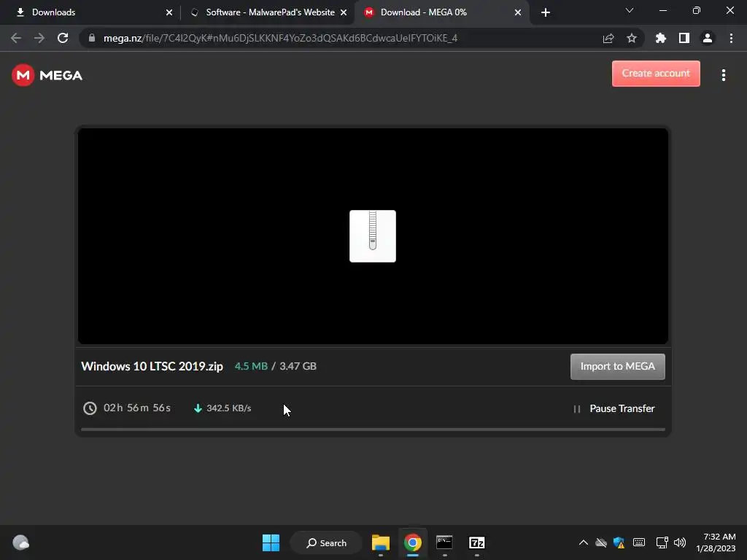Click the 4.5 MB downloaded size
This screenshot has height=560, width=747.
pos(251,366)
